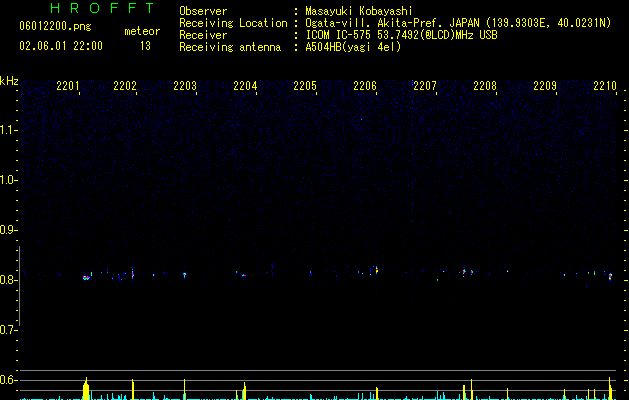Click the HROFFT title text
The height and width of the screenshot is (400, 629).
pos(103,8)
